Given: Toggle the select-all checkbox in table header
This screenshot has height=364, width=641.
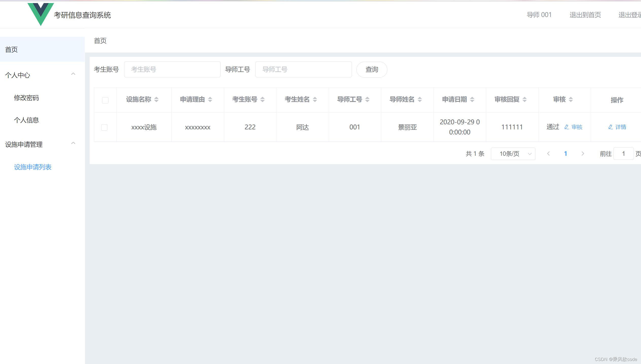Looking at the screenshot, I should [x=105, y=100].
